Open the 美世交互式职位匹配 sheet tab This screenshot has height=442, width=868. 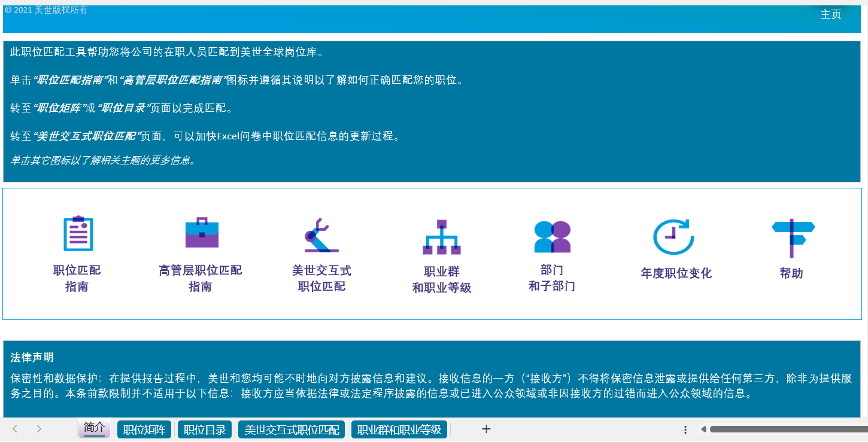click(x=292, y=429)
